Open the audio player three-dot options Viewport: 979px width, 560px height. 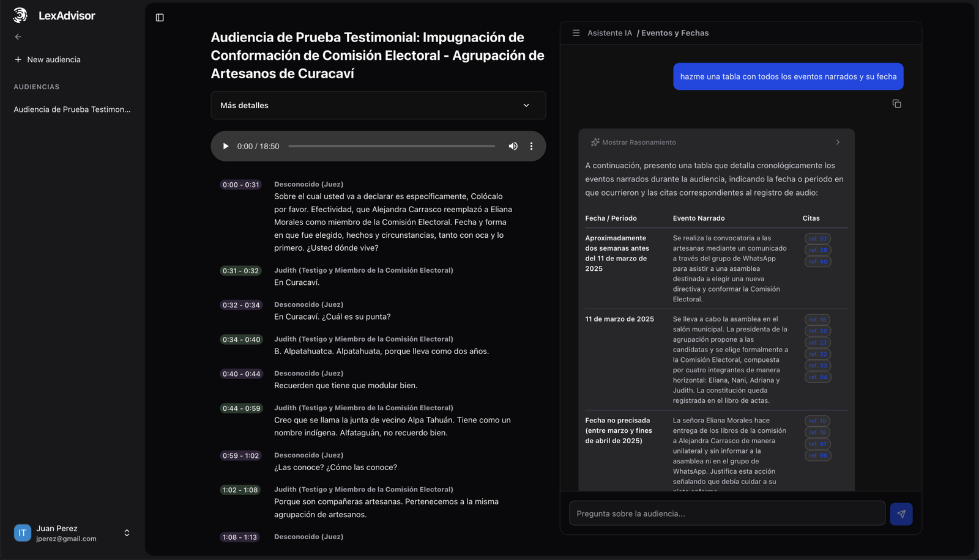click(531, 146)
